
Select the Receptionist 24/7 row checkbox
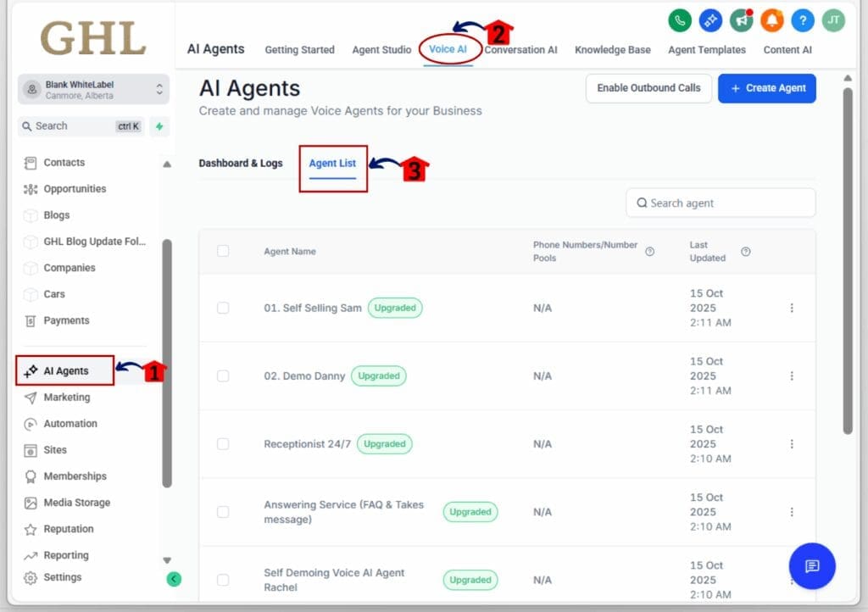222,444
